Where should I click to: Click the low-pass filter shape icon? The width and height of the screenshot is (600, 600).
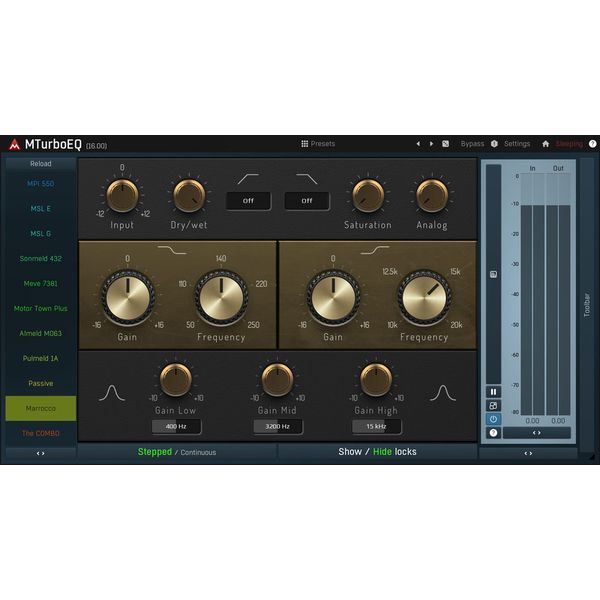pos(307,179)
